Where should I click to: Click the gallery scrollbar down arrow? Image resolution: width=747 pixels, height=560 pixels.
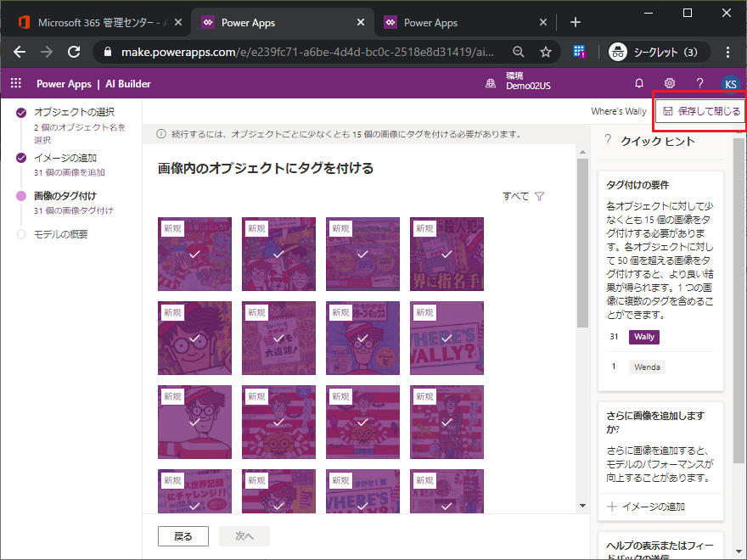pyautogui.click(x=582, y=506)
